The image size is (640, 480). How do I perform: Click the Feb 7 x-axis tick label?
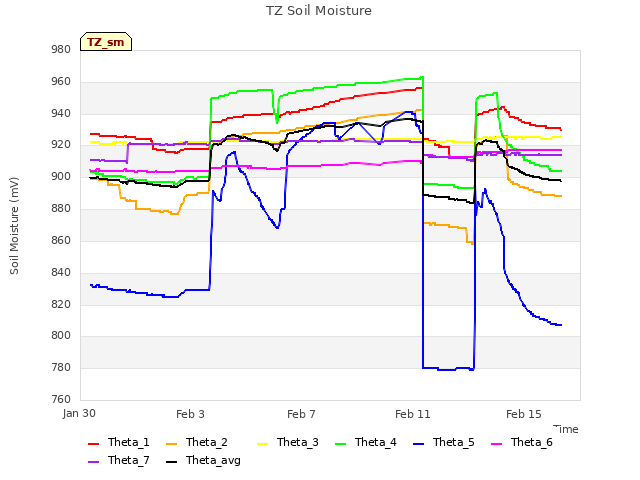[x=301, y=414]
